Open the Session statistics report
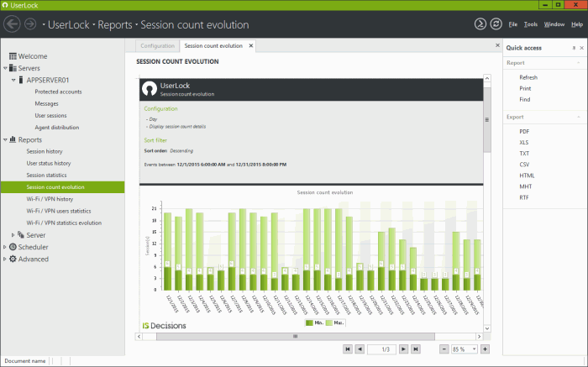 [46, 176]
